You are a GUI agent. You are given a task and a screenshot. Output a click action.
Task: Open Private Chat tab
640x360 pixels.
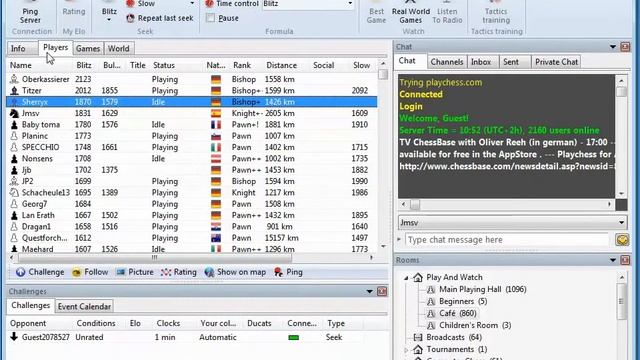coord(556,62)
